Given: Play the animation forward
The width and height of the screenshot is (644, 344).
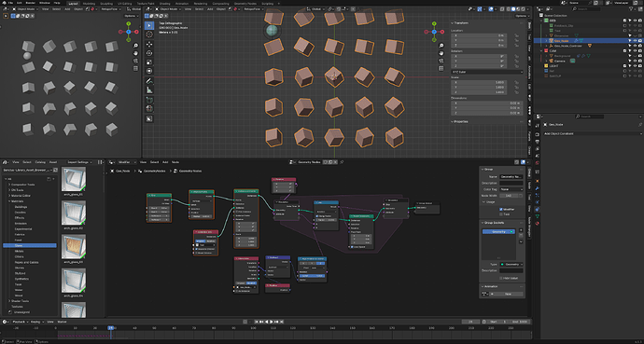Looking at the screenshot, I should [272, 322].
